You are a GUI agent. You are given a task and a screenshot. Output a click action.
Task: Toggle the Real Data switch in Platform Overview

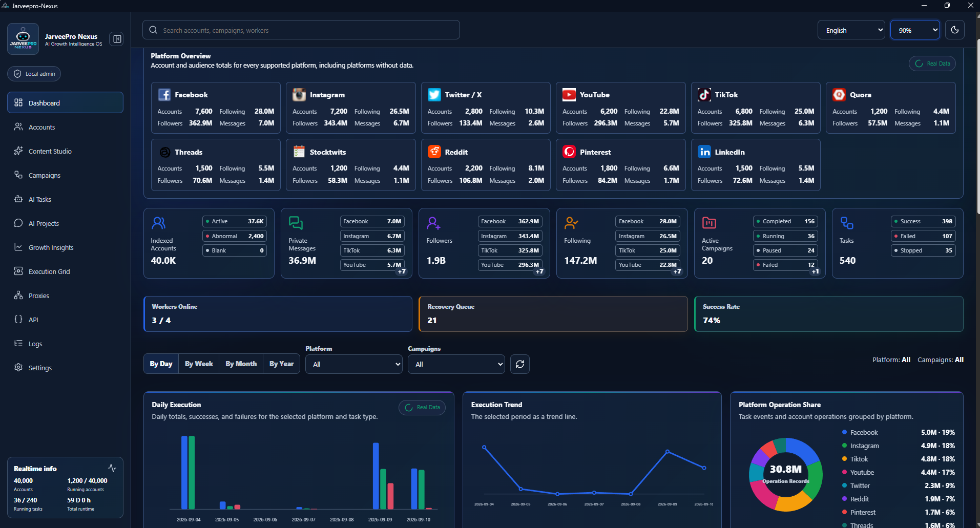coord(932,64)
